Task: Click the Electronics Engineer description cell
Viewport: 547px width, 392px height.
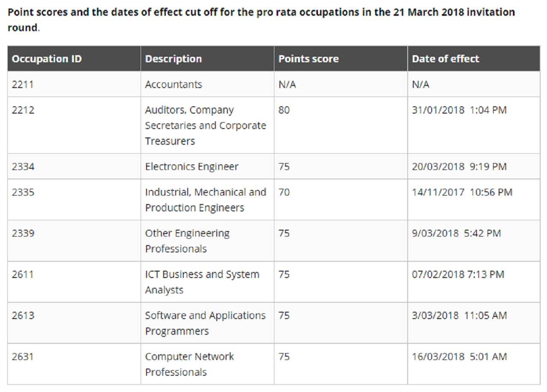Action: (192, 167)
